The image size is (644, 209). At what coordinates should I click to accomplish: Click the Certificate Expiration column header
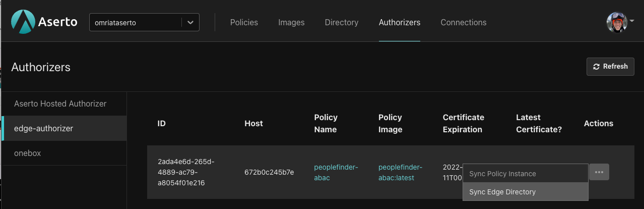(x=464, y=123)
